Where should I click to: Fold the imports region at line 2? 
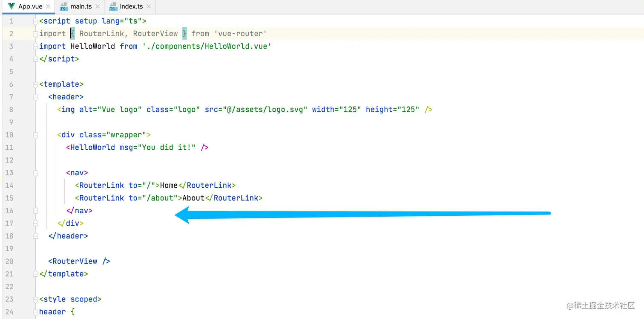(36, 34)
